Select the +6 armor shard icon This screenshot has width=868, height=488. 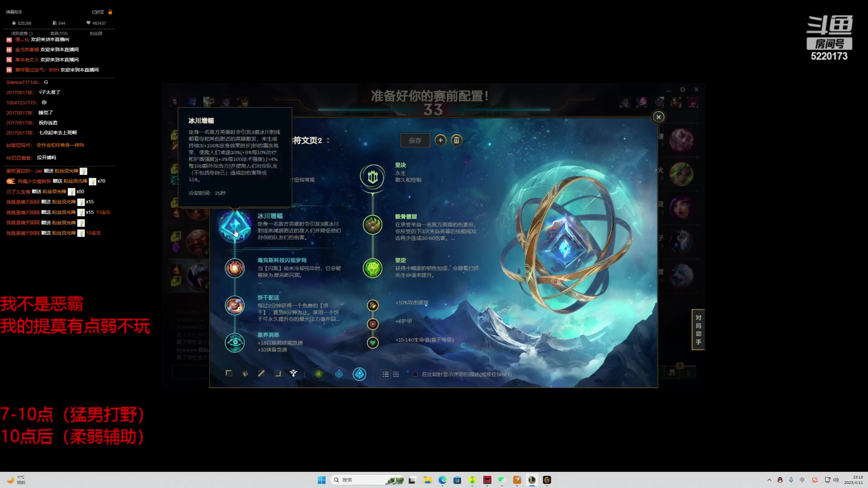click(x=373, y=324)
